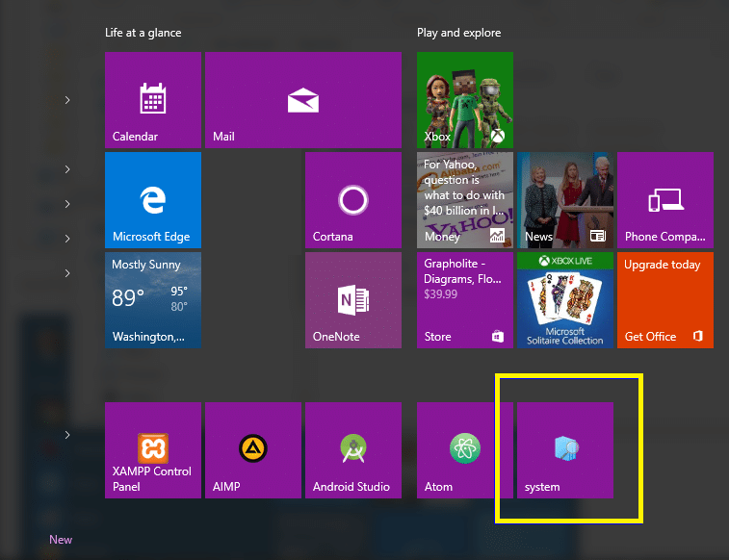Launch Microsoft Solitaire Collection tile

[x=565, y=300]
